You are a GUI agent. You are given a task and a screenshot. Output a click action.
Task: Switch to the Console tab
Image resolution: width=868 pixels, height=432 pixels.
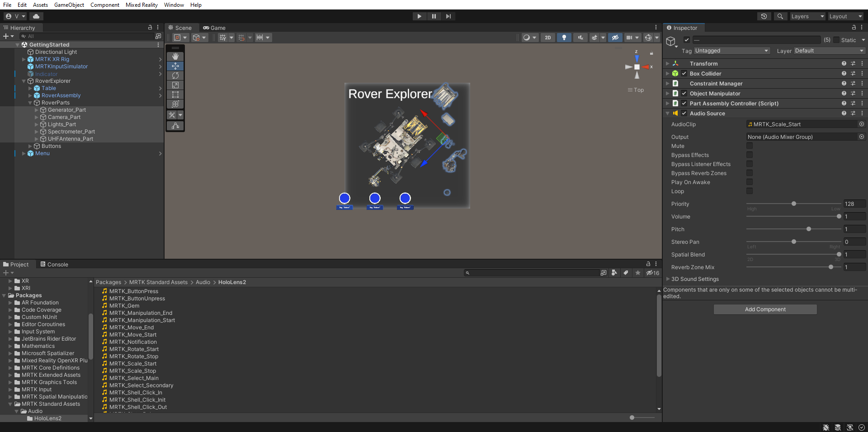click(54, 265)
